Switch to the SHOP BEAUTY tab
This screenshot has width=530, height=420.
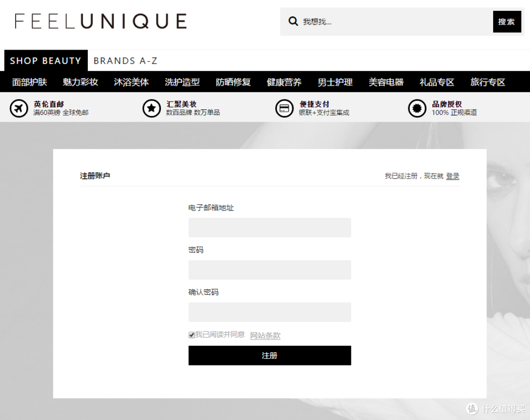point(46,60)
